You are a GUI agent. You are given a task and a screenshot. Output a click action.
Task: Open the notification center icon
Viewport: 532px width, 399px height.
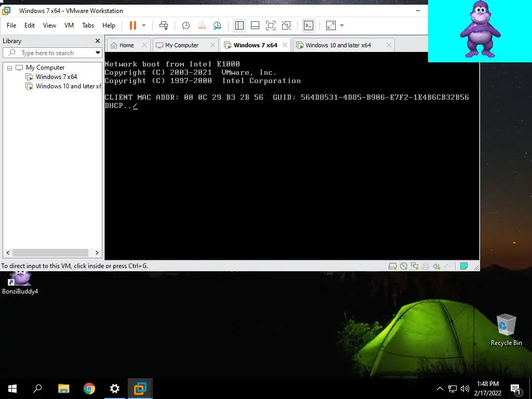[515, 389]
